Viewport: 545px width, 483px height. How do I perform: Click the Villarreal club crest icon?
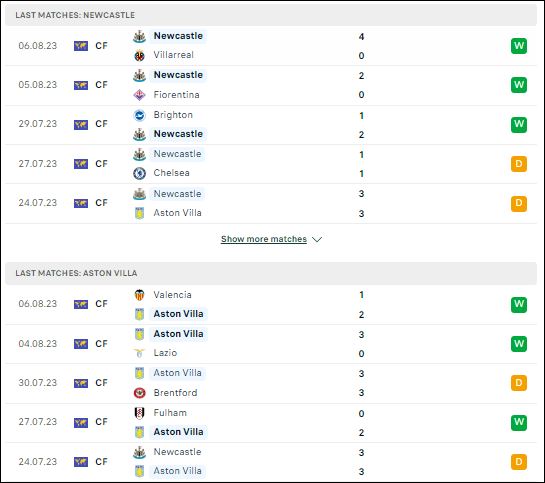139,55
